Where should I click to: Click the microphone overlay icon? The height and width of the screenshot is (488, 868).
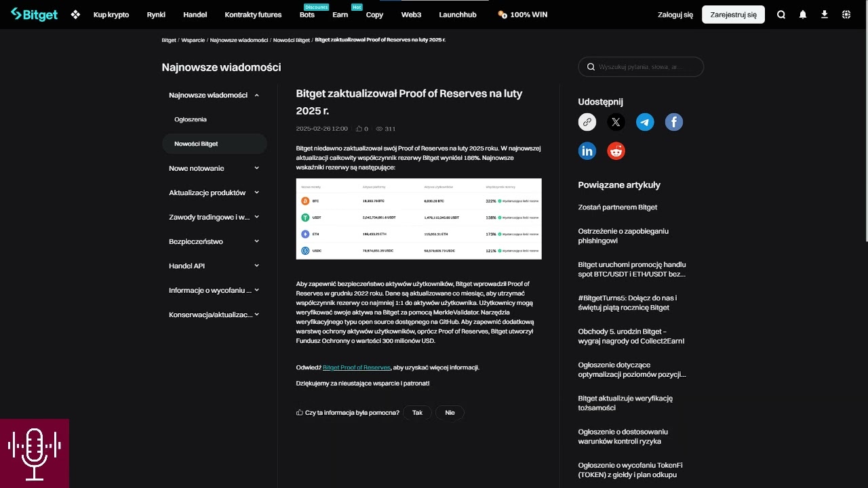tap(35, 453)
